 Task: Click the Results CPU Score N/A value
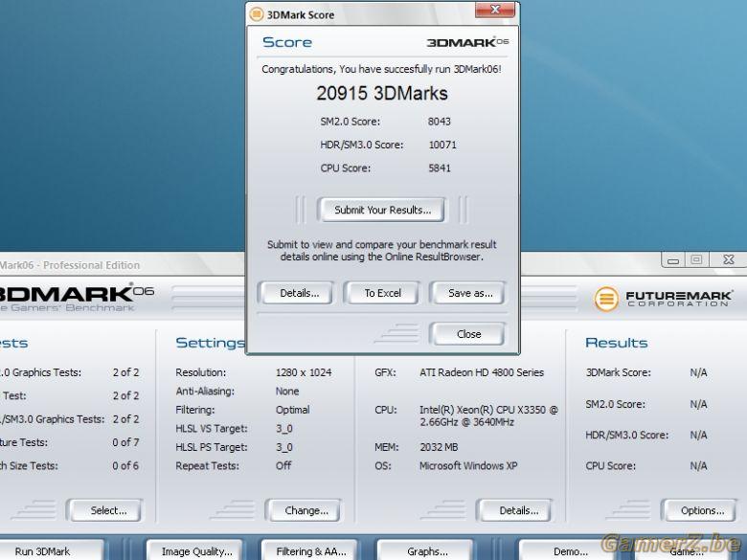point(698,466)
